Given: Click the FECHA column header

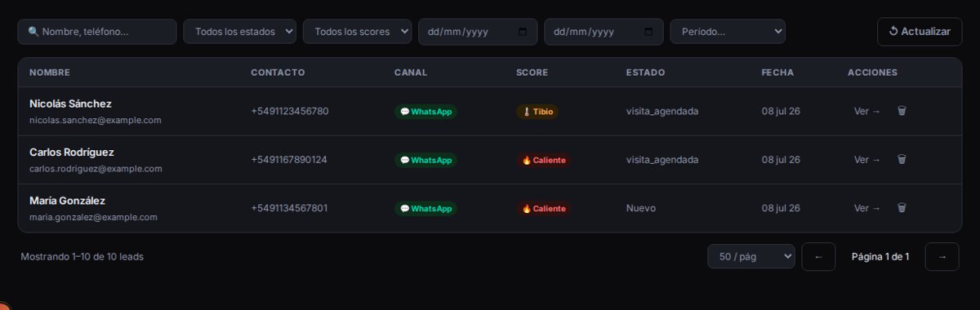Looking at the screenshot, I should click(777, 73).
